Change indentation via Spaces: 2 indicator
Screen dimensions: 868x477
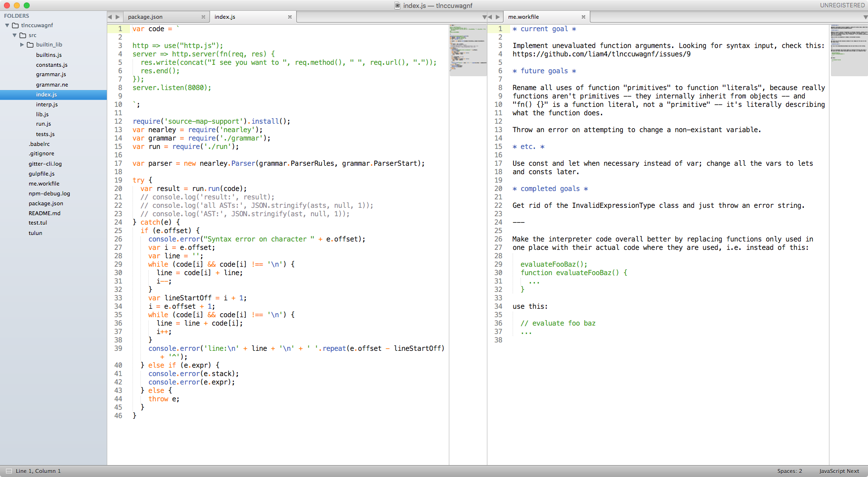pyautogui.click(x=789, y=471)
